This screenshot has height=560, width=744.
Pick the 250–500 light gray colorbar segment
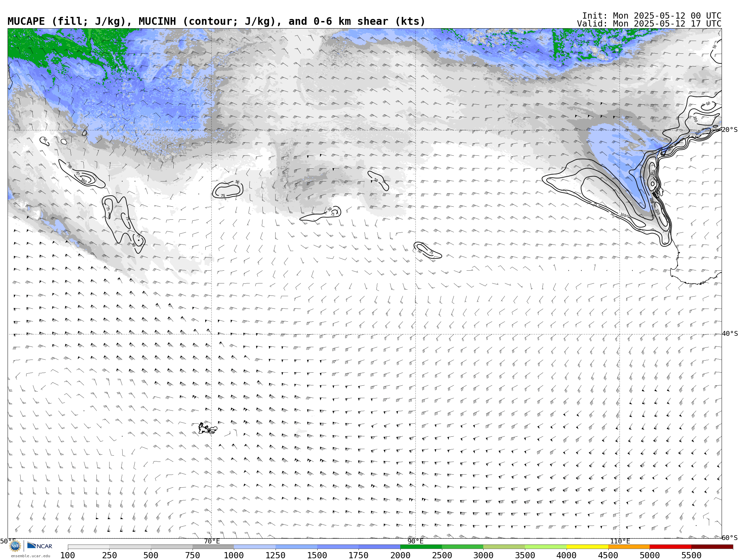click(130, 547)
